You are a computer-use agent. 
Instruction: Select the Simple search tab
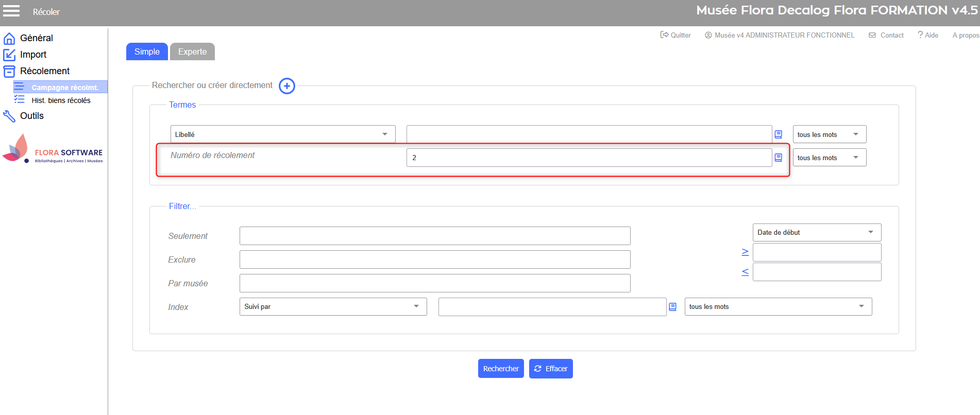pos(147,51)
